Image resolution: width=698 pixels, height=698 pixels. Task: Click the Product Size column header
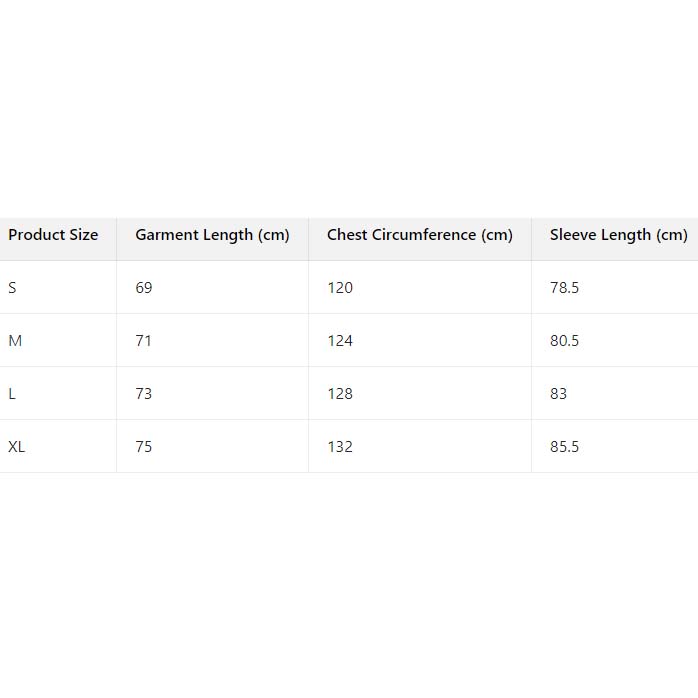coord(54,235)
